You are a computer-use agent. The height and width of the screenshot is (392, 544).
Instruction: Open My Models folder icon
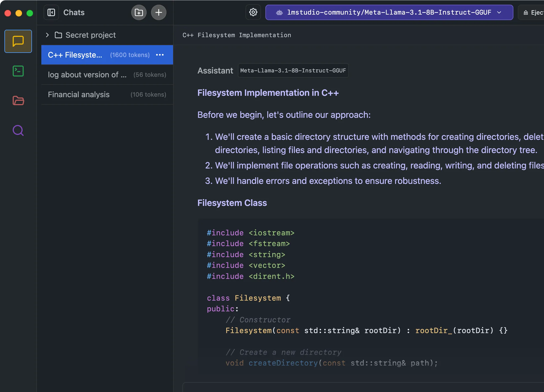click(x=18, y=100)
